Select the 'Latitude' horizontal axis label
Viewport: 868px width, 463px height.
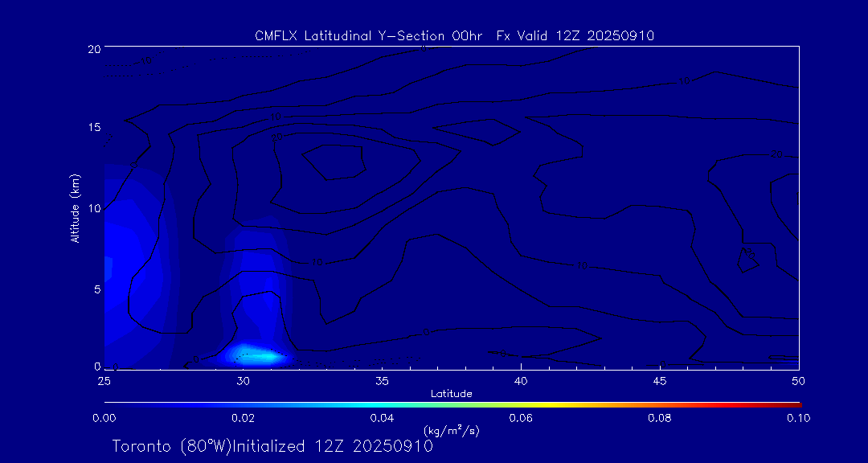452,394
